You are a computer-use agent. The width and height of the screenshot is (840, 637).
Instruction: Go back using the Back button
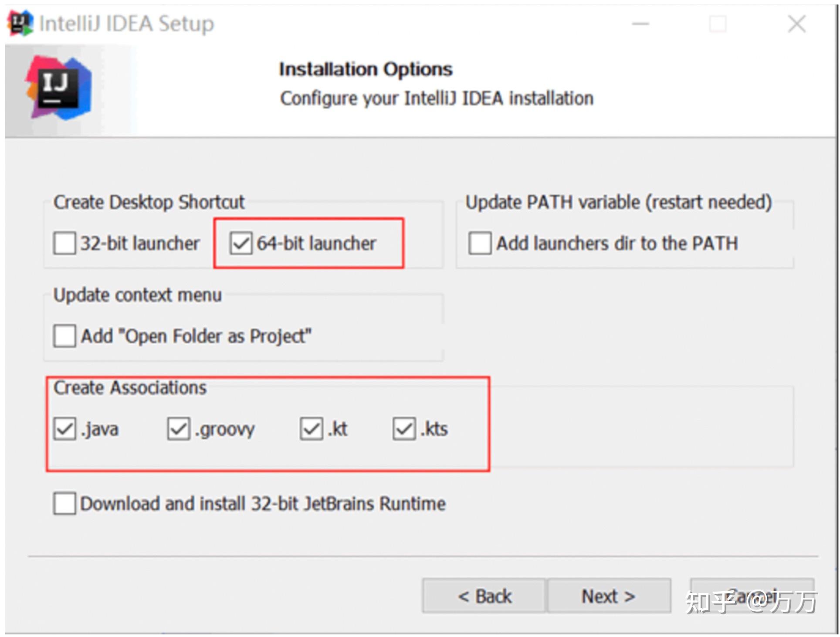484,596
